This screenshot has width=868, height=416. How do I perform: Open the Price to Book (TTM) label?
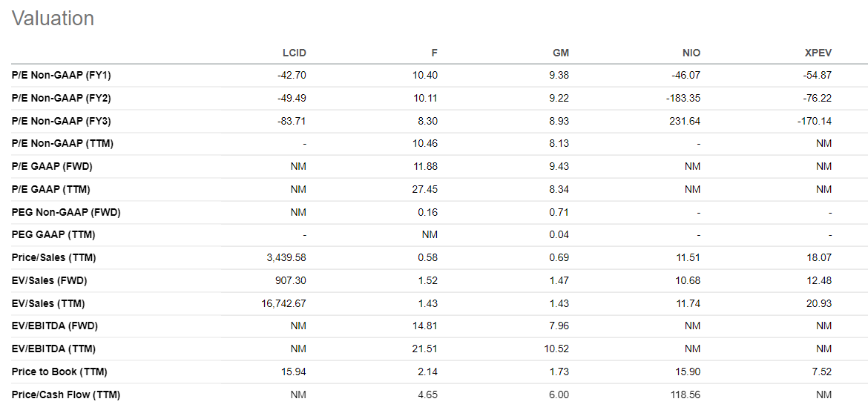point(54,372)
